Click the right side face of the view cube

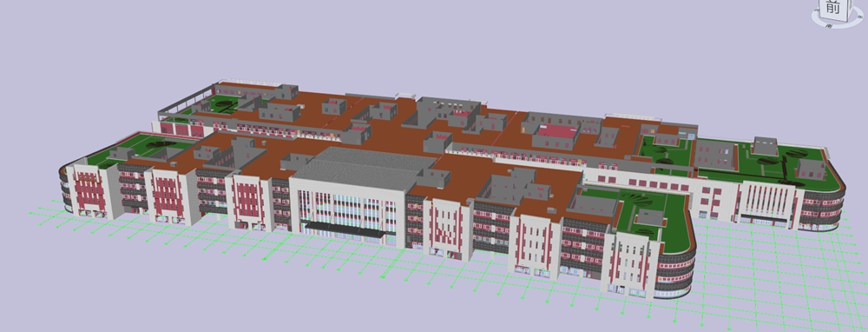point(851,9)
